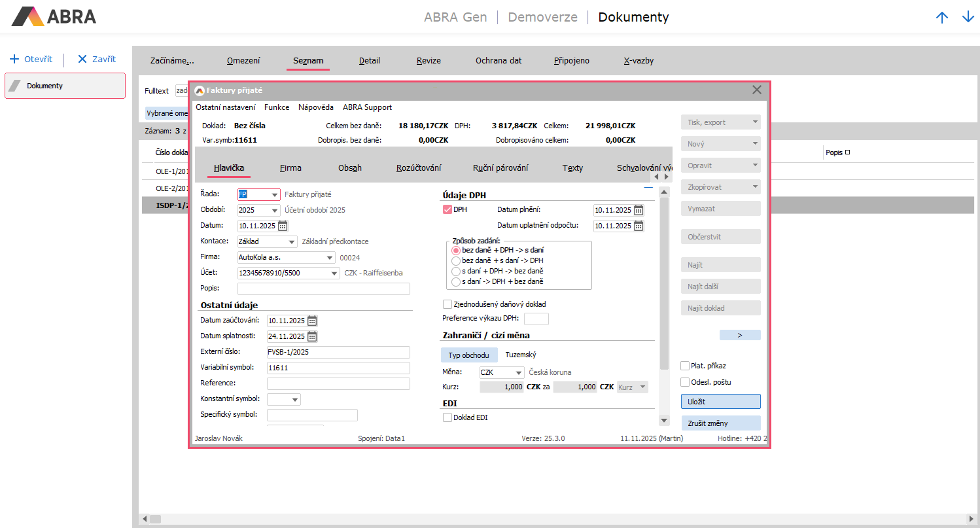The width and height of the screenshot is (980, 528).
Task: Expand the Řada dropdown
Action: (x=275, y=195)
